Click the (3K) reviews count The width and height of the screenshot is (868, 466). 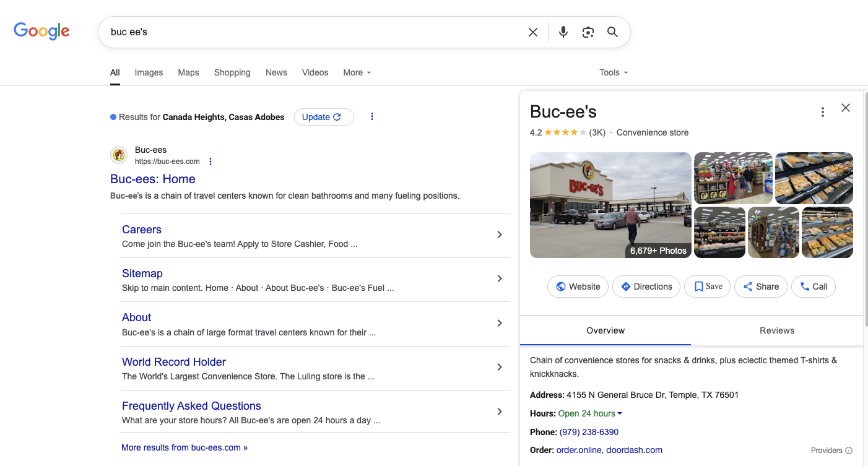pos(597,132)
